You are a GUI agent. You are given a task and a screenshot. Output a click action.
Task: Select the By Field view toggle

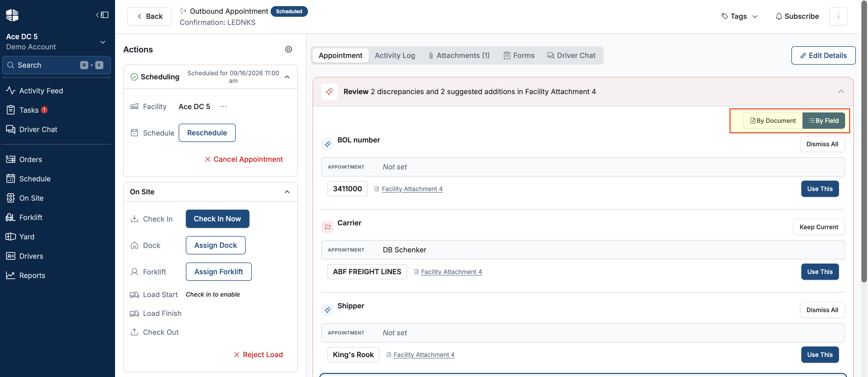(x=823, y=121)
